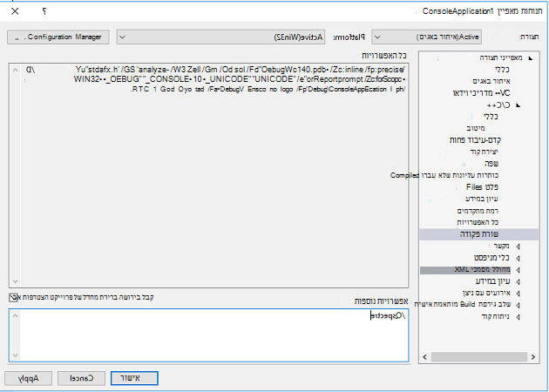549x392 pixels.
Task: Click up arrow of all-options scrollbar
Action: click(15, 70)
